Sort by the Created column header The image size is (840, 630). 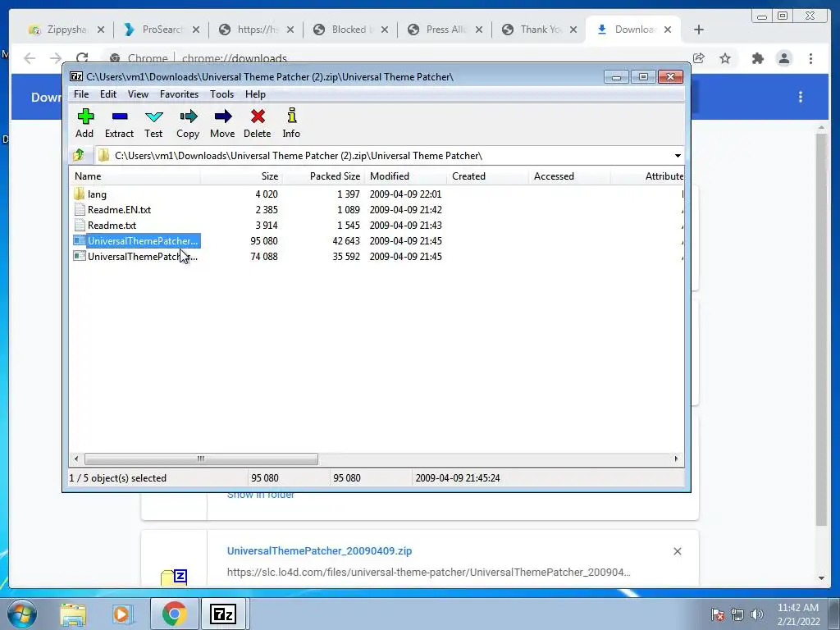487,176
